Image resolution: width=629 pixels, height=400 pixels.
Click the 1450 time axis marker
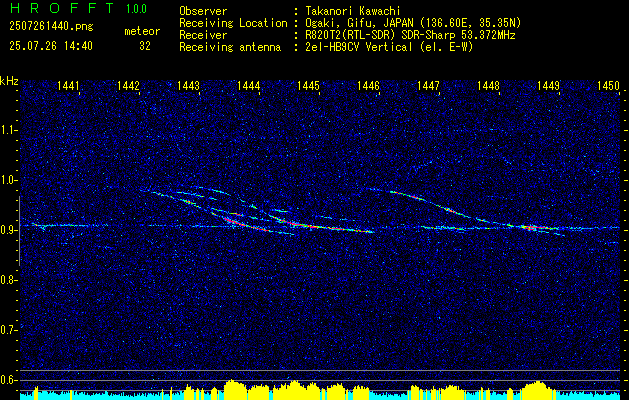pos(608,85)
